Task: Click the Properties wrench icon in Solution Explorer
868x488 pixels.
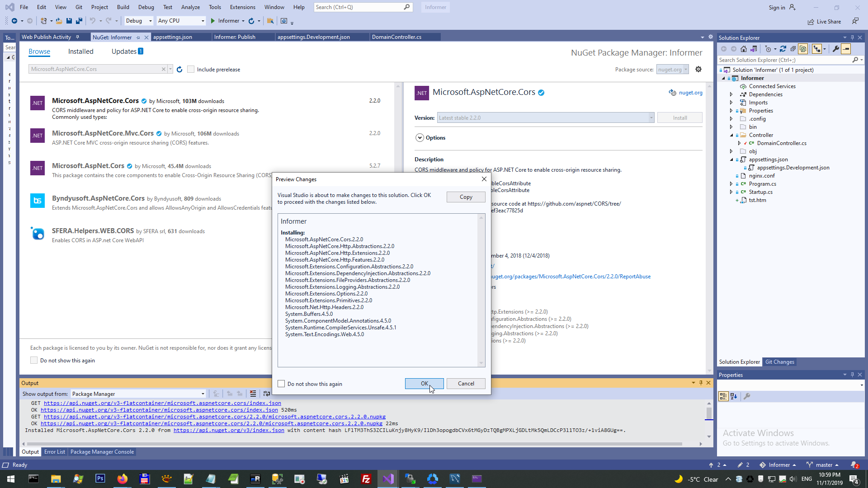Action: coord(835,49)
